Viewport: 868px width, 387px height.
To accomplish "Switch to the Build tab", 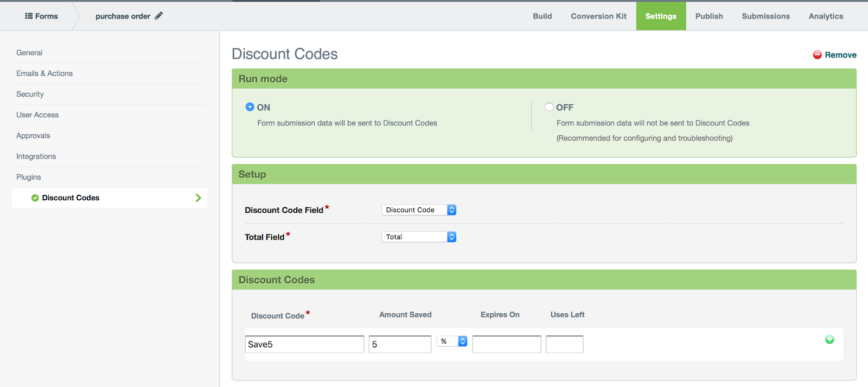I will (x=542, y=16).
